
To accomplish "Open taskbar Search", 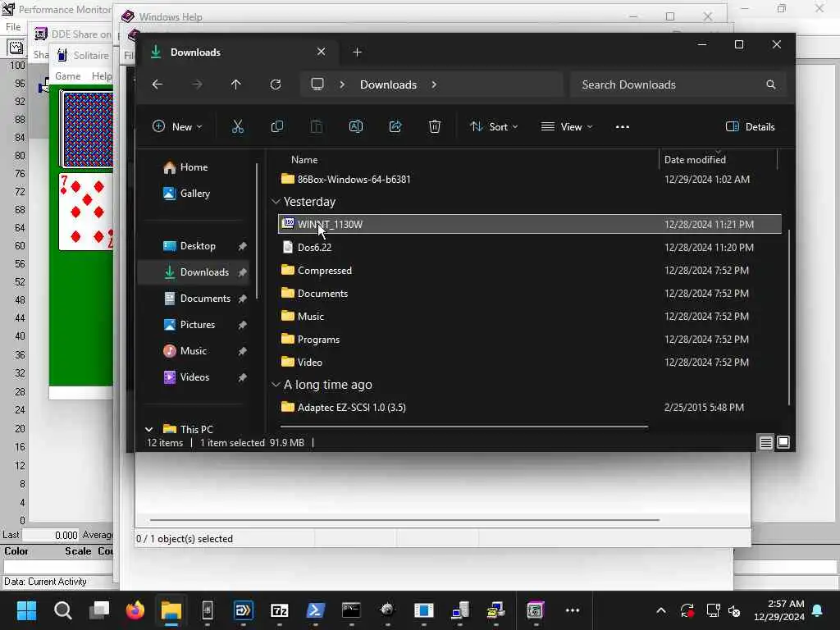I will point(62,610).
